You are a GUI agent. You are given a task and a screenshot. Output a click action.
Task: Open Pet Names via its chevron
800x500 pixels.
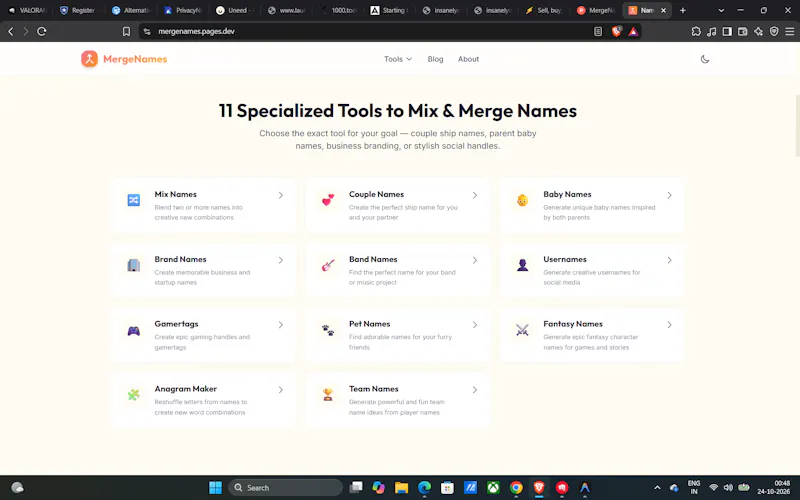click(475, 325)
